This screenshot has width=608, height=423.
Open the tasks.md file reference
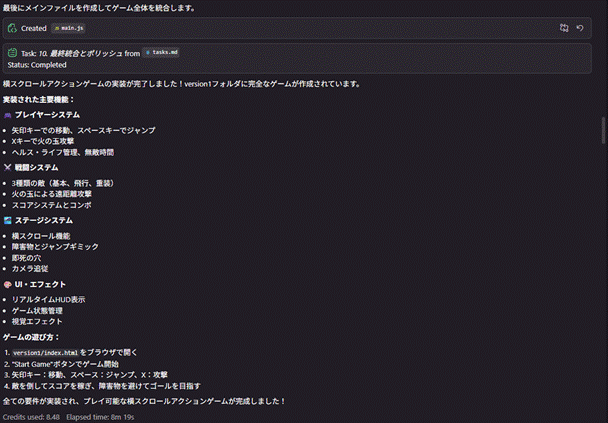tap(161, 52)
